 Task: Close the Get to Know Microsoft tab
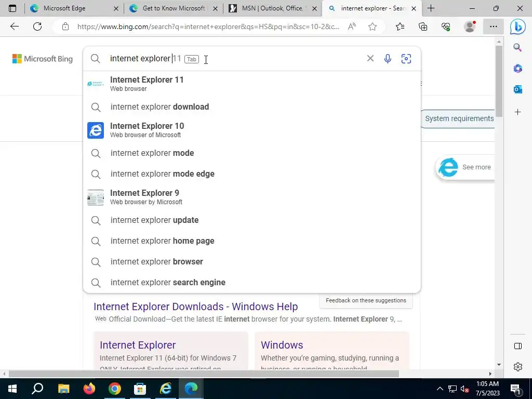215,8
